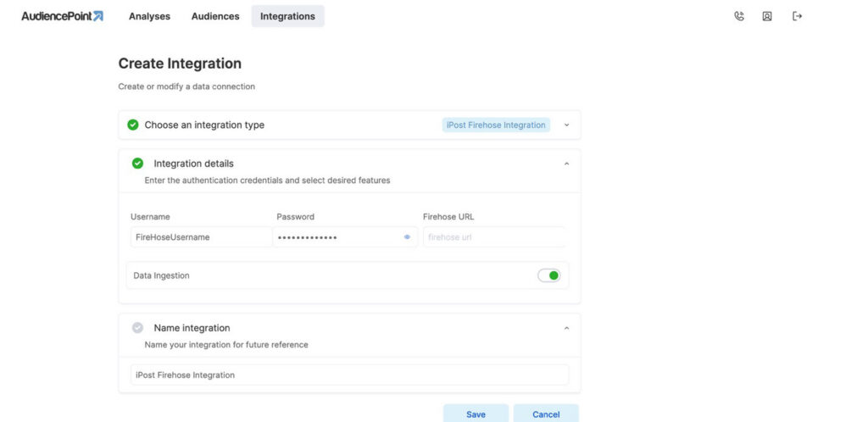Click the 'Data Ingestion' label
This screenshot has height=422, width=868.
click(x=162, y=275)
